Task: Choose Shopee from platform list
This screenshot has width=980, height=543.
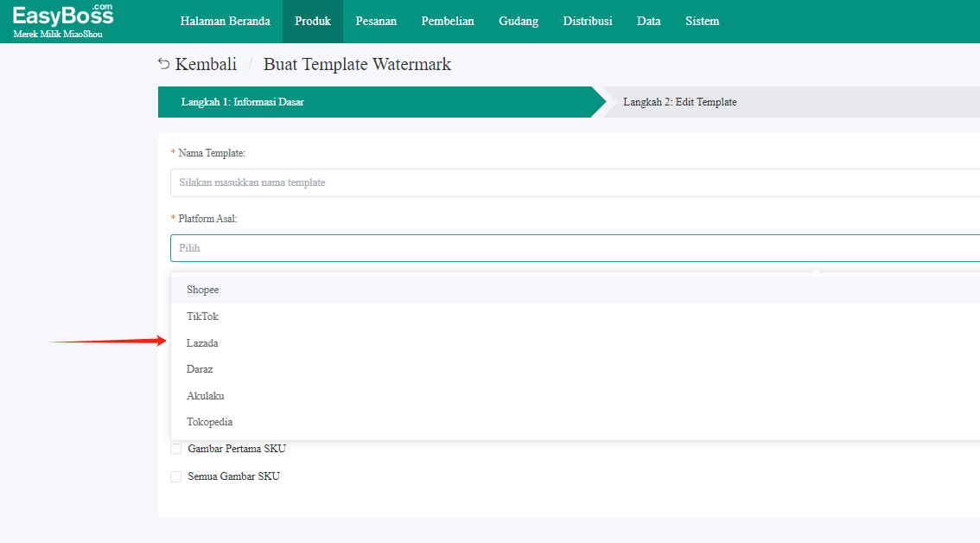Action: click(x=575, y=290)
